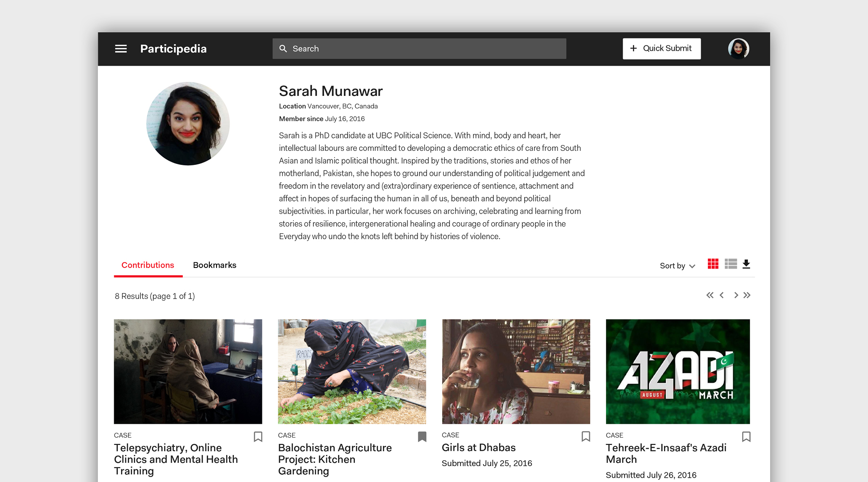Jump to the last results page
This screenshot has height=482, width=868.
click(x=747, y=295)
